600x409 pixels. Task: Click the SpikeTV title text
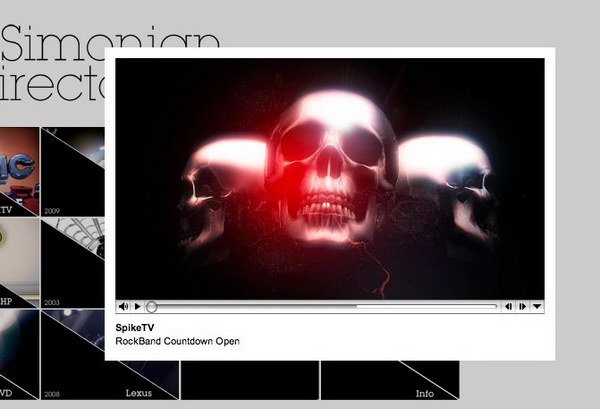135,328
